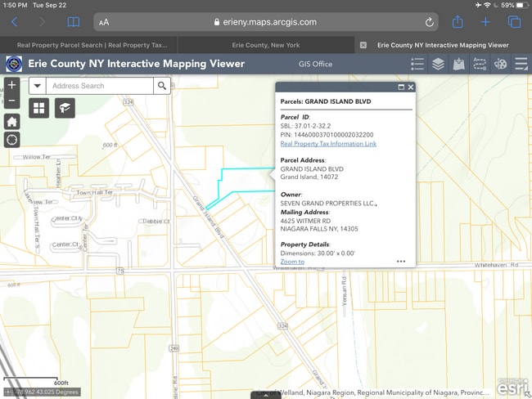Switch to Erie County, New York tab
This screenshot has height=399, width=532.
click(265, 45)
